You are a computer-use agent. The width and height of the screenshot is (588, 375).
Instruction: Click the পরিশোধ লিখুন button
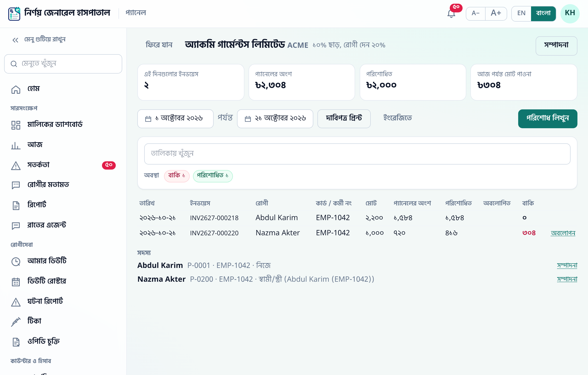pyautogui.click(x=548, y=119)
